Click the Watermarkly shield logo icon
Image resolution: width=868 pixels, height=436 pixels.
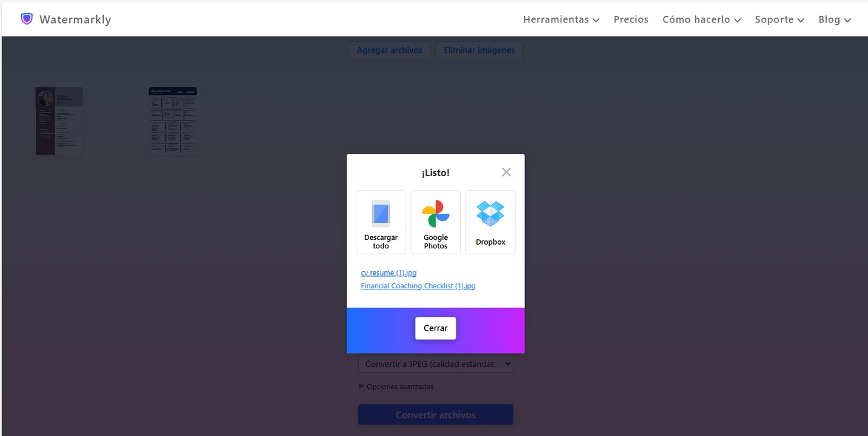point(27,19)
